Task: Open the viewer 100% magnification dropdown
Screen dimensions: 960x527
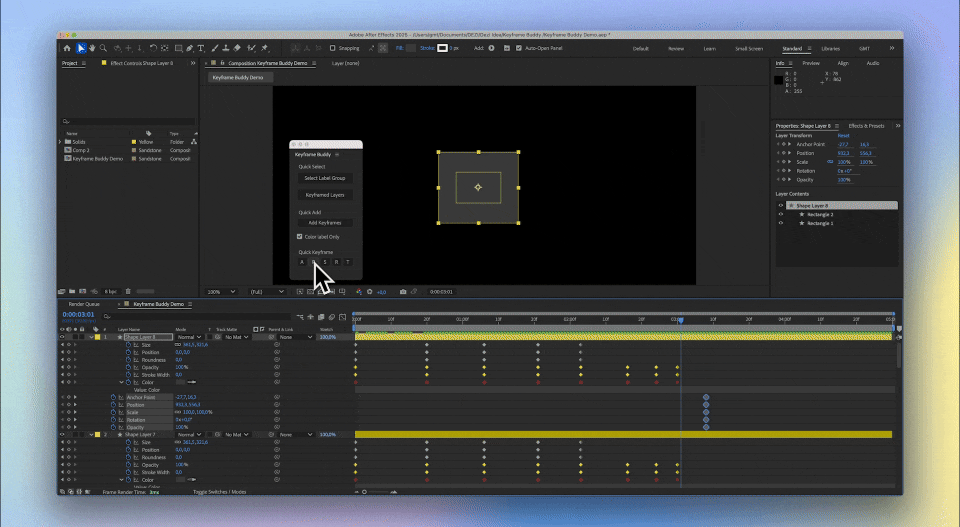Action: point(221,292)
